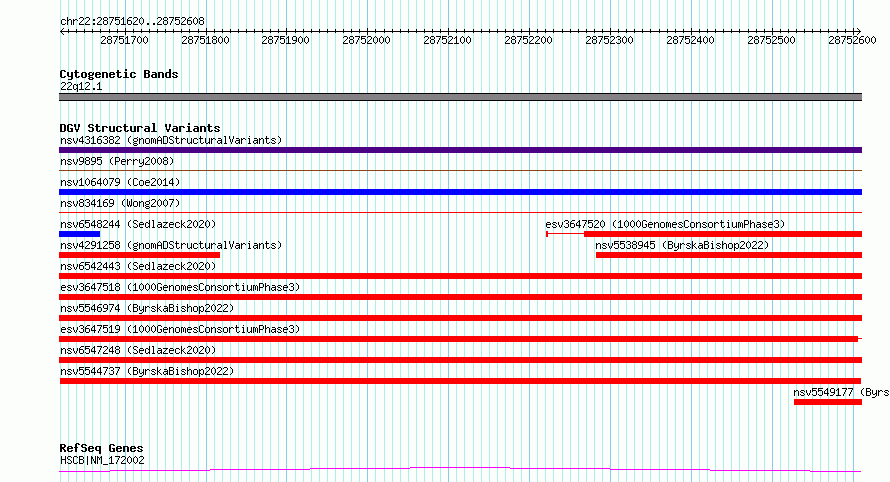Select the 28752300 ruler tick label
The height and width of the screenshot is (482, 890).
610,40
